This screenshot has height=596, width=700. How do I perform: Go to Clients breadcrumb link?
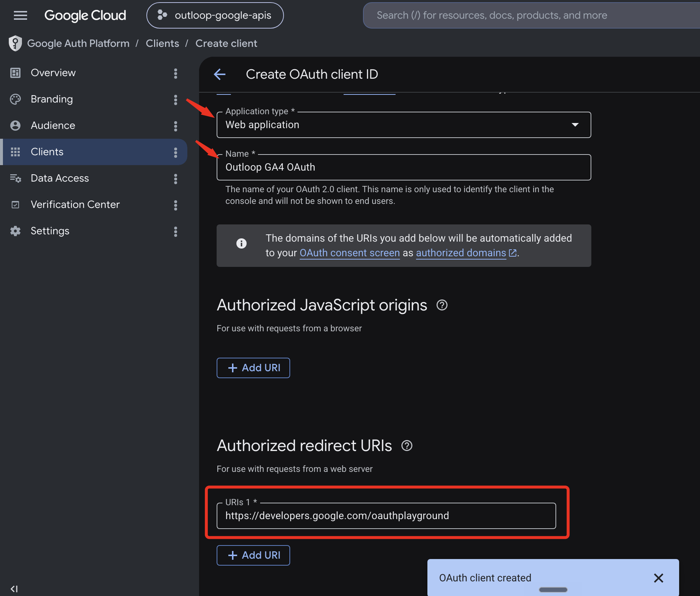pos(162,44)
